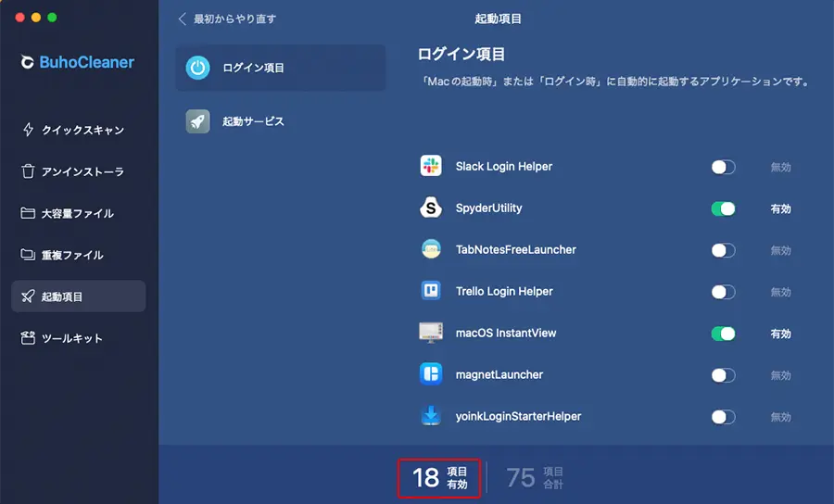This screenshot has height=504, width=834.
Task: Click the 起動項目 rocket icon in sidebar
Action: point(28,296)
